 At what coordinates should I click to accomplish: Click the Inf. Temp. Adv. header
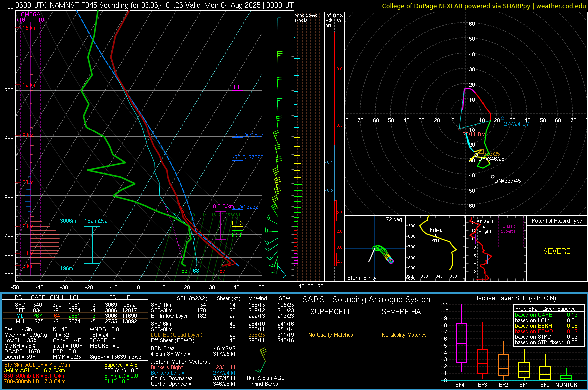[x=334, y=20]
